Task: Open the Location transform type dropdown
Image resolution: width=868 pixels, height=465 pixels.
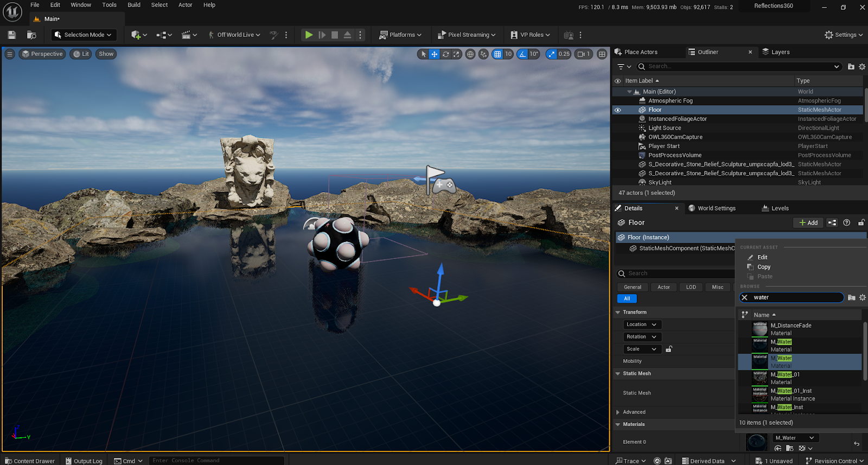Action: pos(642,324)
